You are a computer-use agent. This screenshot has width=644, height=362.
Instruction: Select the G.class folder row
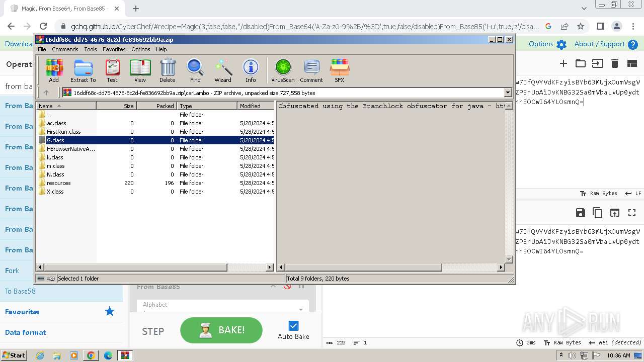(x=155, y=140)
